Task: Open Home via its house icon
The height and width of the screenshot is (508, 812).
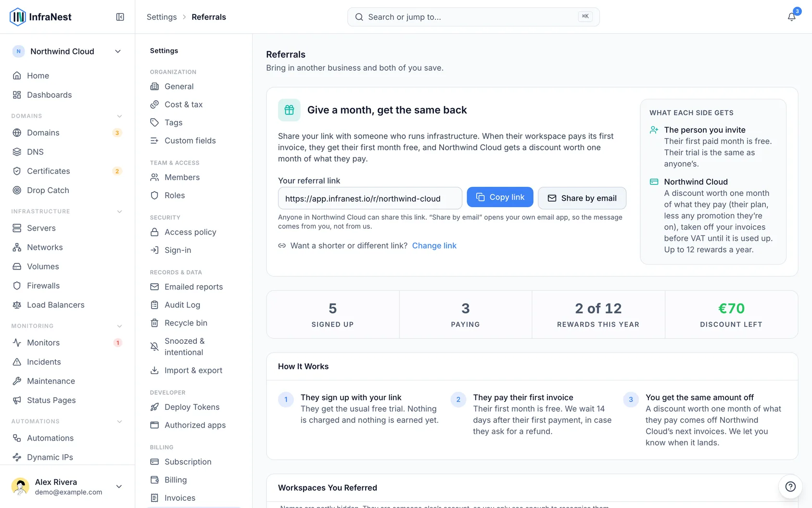Action: 17,76
